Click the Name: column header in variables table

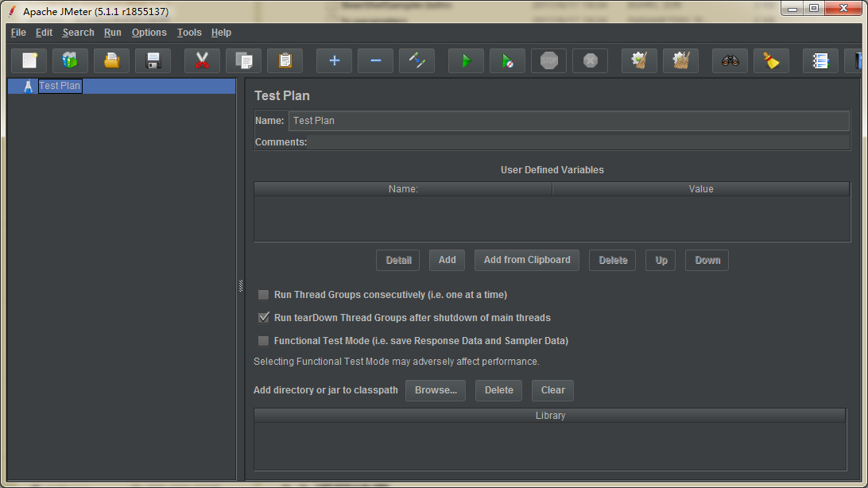[x=403, y=188]
